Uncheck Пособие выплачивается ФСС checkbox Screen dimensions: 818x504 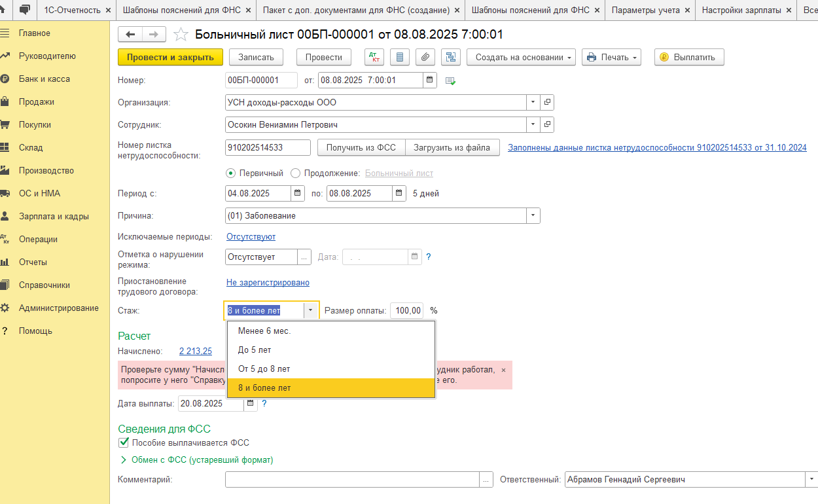pos(124,442)
